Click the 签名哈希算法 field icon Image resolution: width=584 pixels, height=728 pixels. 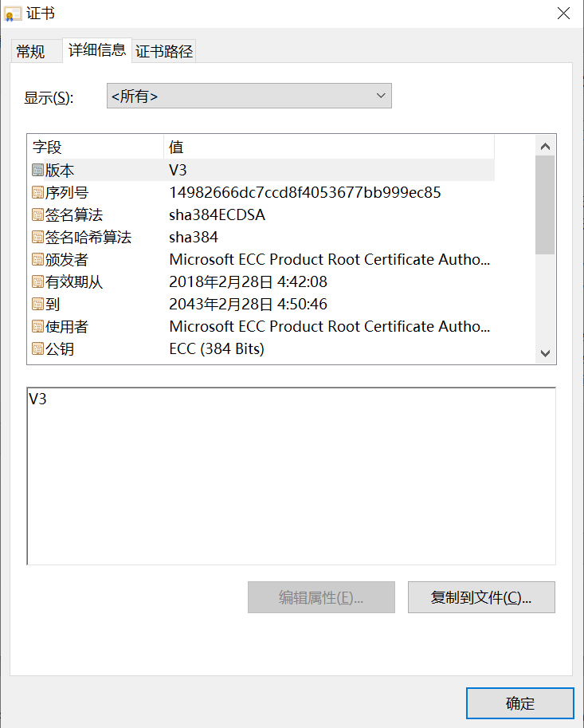tap(37, 238)
